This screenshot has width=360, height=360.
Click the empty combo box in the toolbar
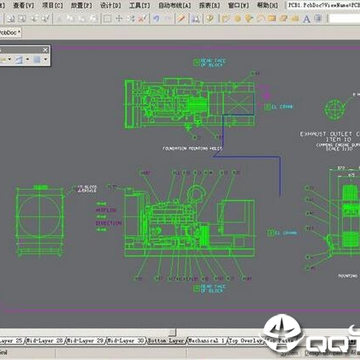click(x=344, y=19)
